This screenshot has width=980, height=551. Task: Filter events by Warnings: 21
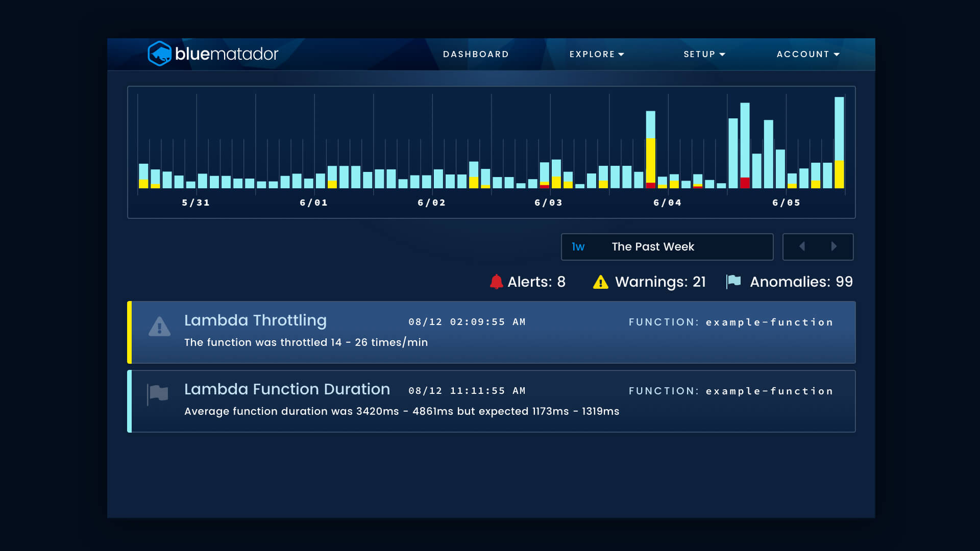pyautogui.click(x=660, y=282)
